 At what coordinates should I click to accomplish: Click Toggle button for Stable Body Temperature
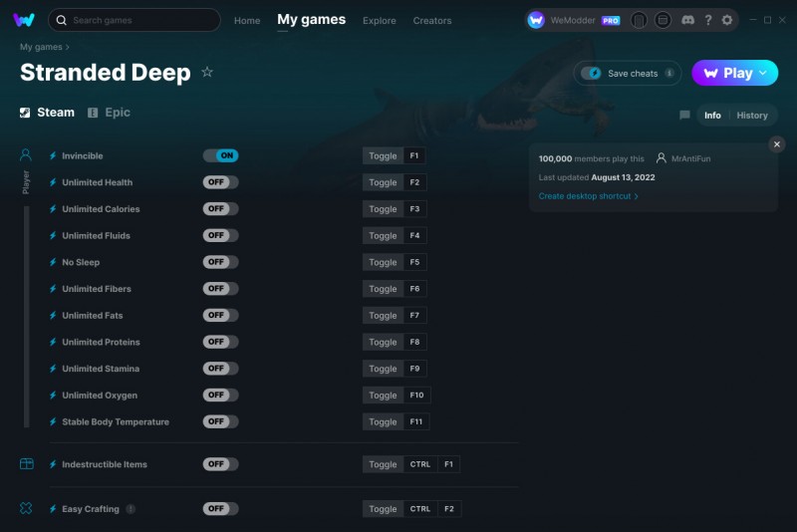383,421
